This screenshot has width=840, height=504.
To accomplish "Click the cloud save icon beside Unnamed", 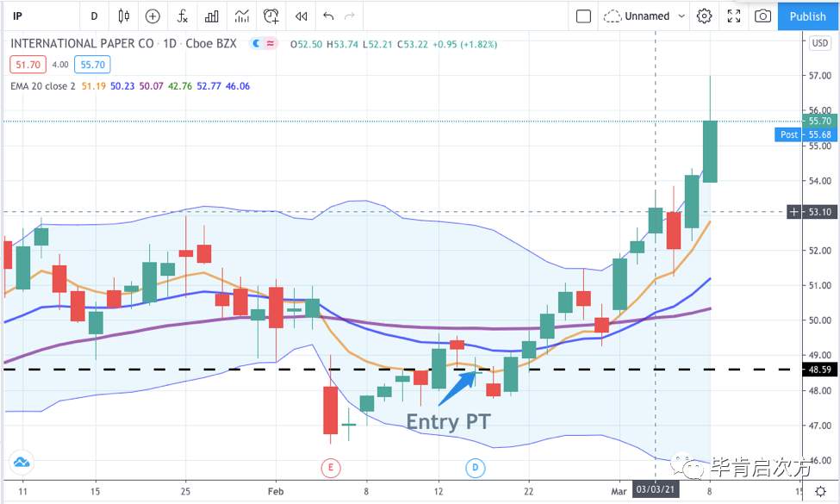I will [x=612, y=16].
